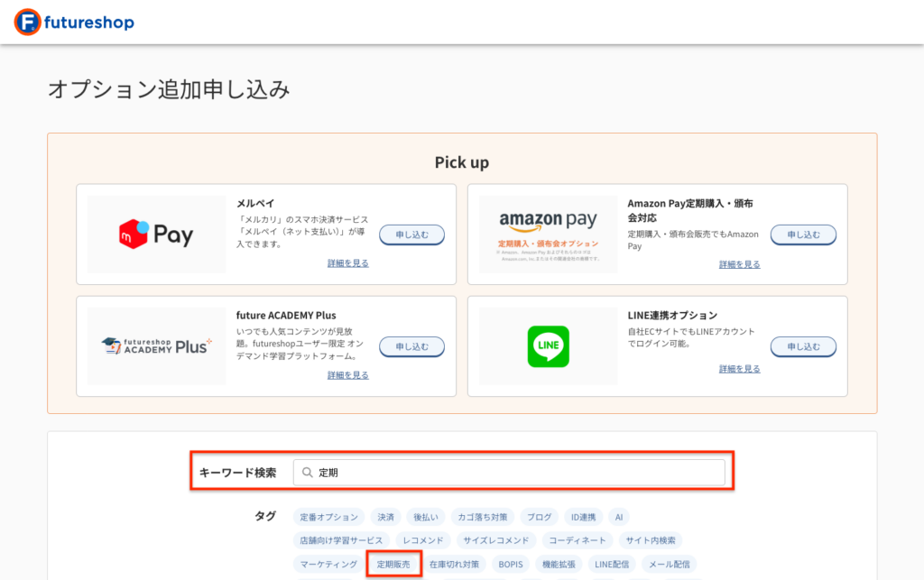This screenshot has width=924, height=580.
Task: Apply for future ACADEMY Plus
Action: (x=411, y=346)
